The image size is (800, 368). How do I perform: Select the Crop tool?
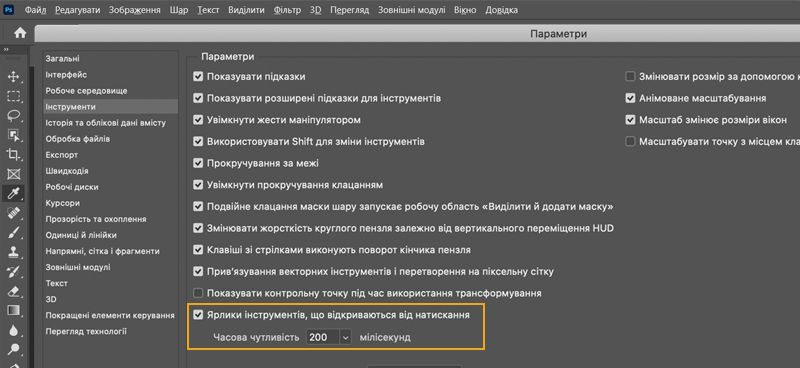(x=13, y=155)
